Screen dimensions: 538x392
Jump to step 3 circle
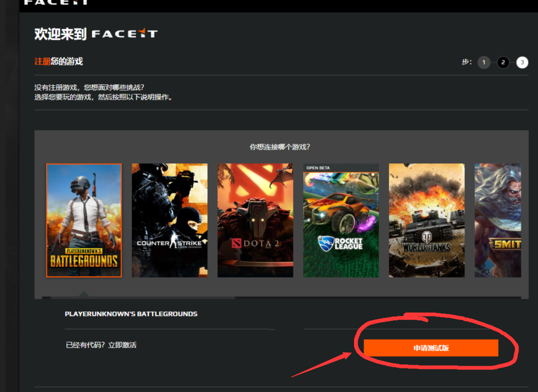pyautogui.click(x=522, y=62)
